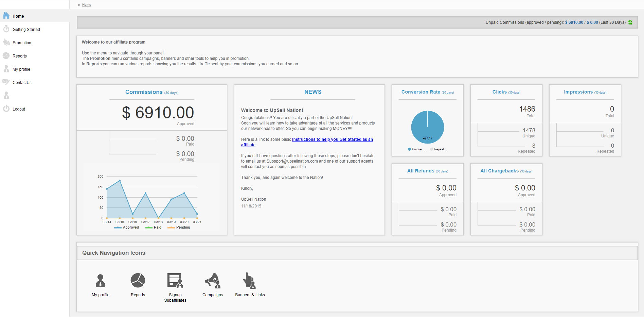Open Getting Started menu item
Viewport: 644px width, 317px height.
pyautogui.click(x=26, y=30)
